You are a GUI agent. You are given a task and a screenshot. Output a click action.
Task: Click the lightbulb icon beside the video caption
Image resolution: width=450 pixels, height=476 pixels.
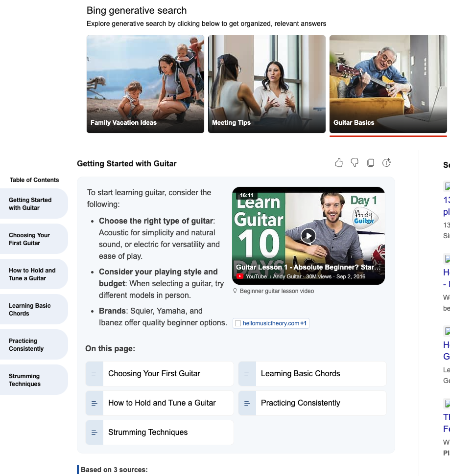click(x=236, y=291)
